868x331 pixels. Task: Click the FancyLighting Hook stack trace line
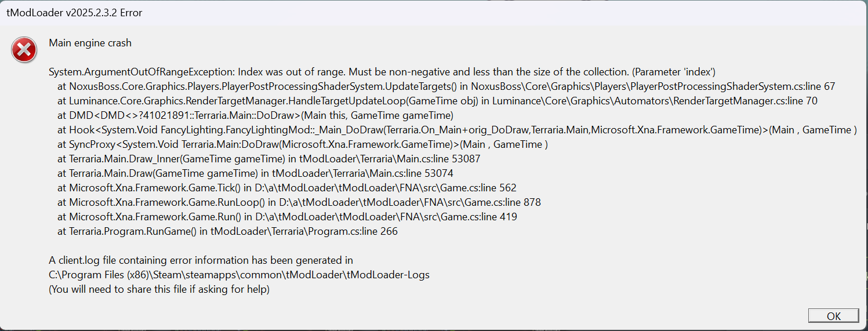[457, 130]
